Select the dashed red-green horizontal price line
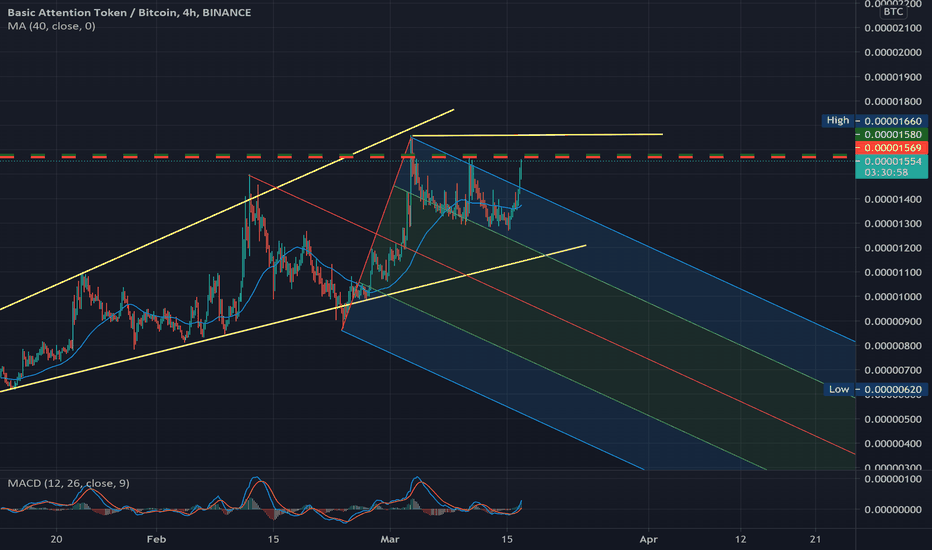Image resolution: width=932 pixels, height=550 pixels. coord(424,156)
